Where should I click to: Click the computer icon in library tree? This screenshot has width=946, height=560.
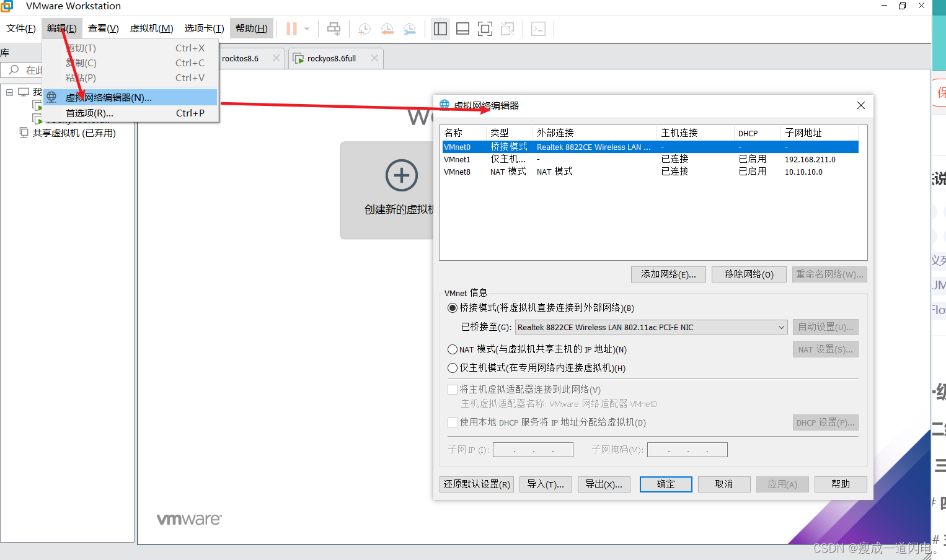(x=24, y=92)
